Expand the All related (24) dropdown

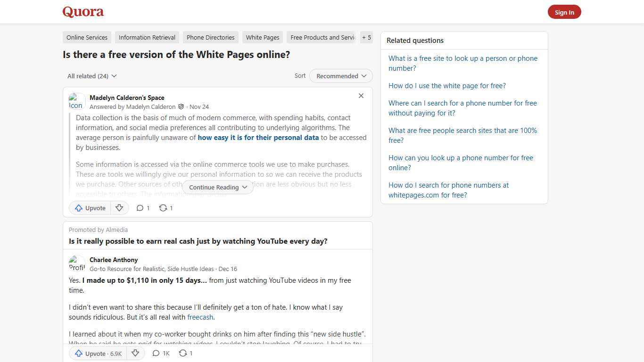point(92,76)
